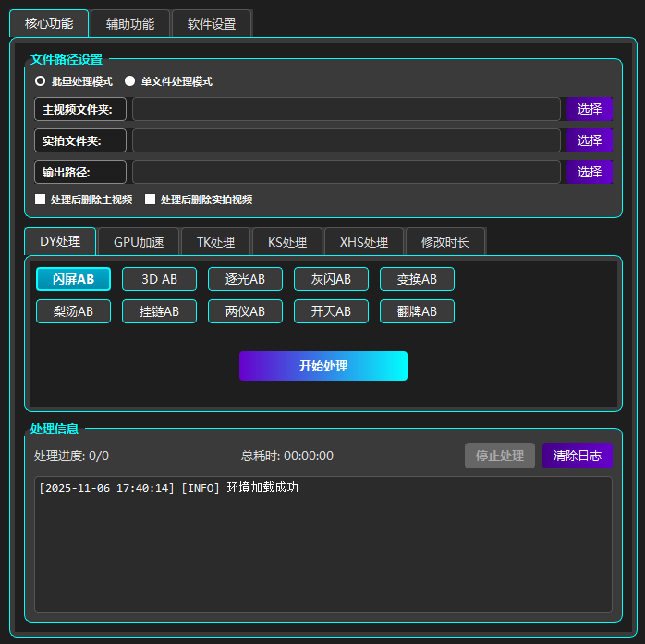Open the TK处理 tab
Viewport: 645px width, 644px height.
[x=215, y=242]
